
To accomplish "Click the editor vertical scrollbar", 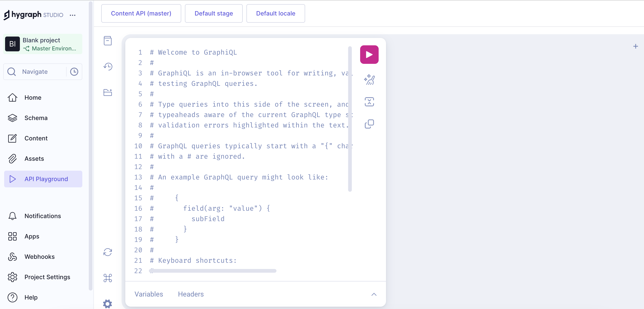I will (350, 119).
